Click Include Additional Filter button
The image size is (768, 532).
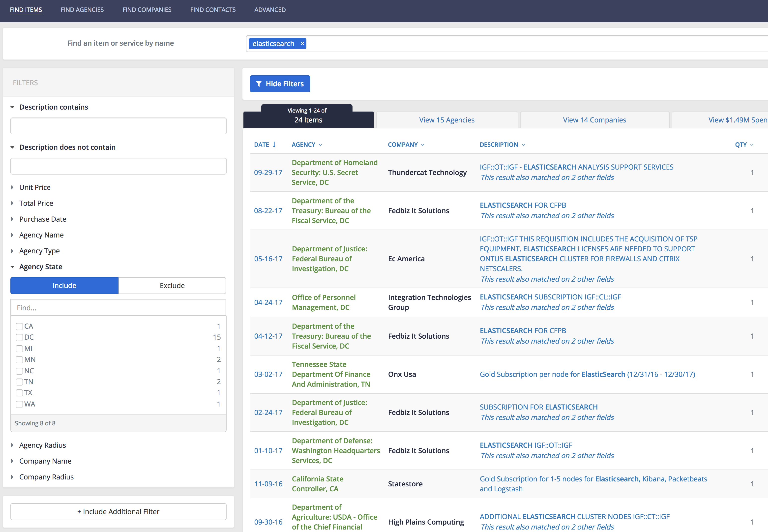coord(118,511)
